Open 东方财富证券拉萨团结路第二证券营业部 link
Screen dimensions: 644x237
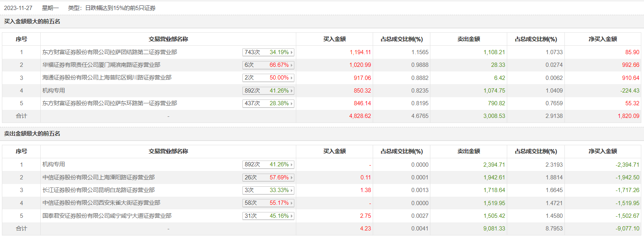110,52
